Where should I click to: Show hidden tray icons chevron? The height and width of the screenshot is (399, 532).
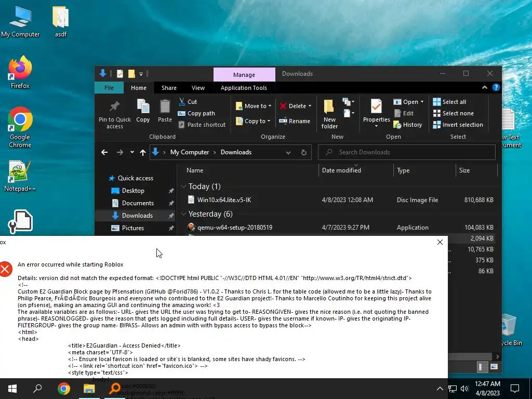440,389
